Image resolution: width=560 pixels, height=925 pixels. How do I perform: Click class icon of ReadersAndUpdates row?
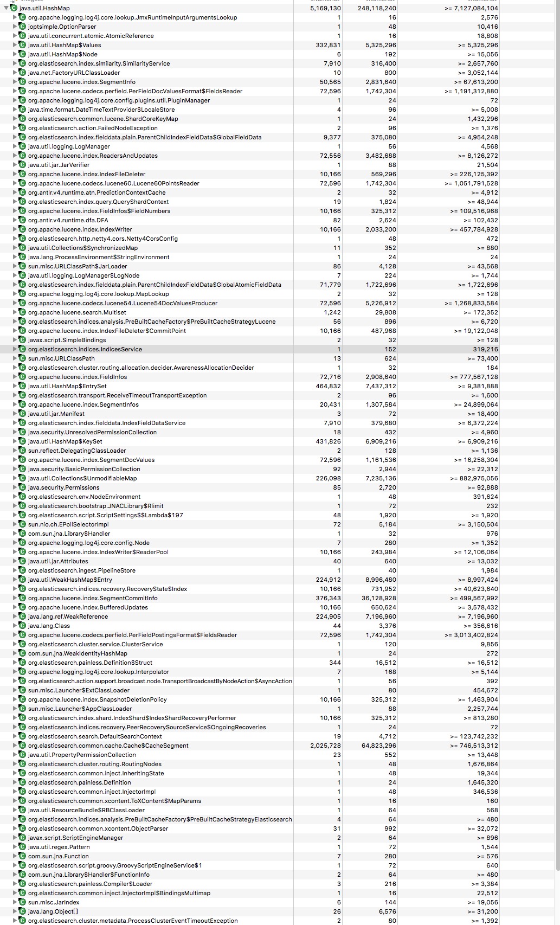point(22,156)
